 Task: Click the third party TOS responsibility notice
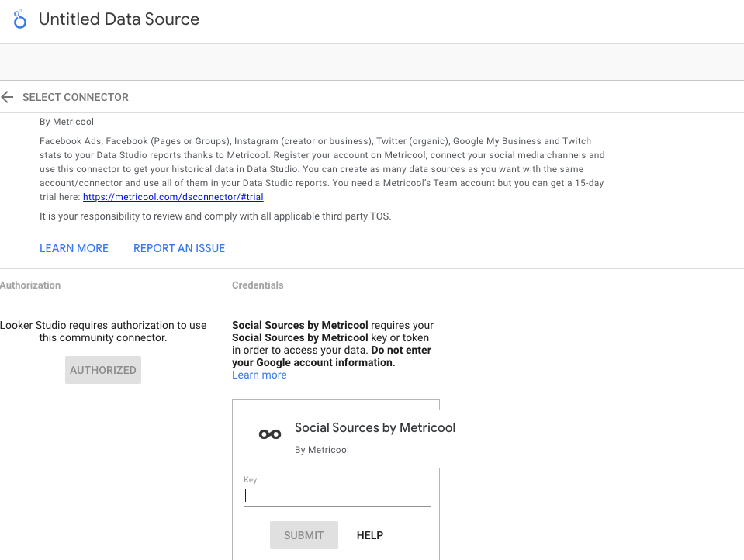pyautogui.click(x=216, y=216)
